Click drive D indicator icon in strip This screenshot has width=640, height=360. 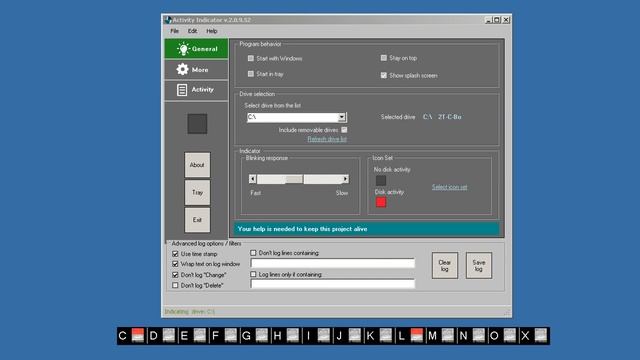click(169, 336)
